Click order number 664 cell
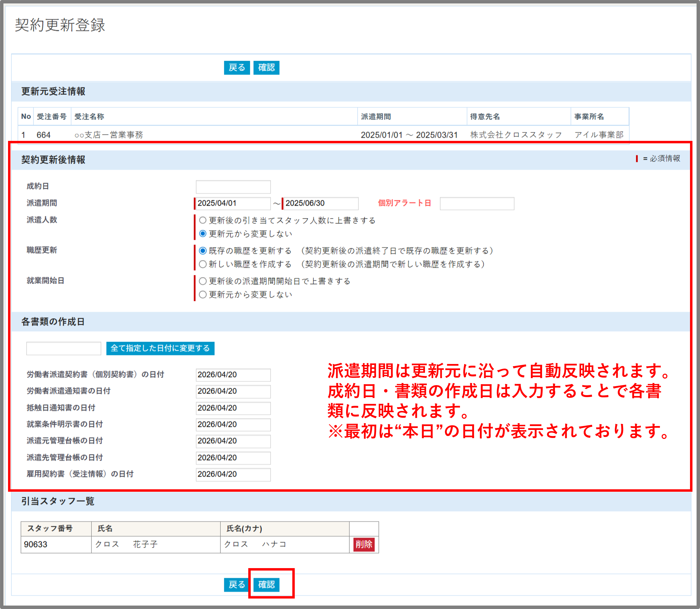 point(44,135)
